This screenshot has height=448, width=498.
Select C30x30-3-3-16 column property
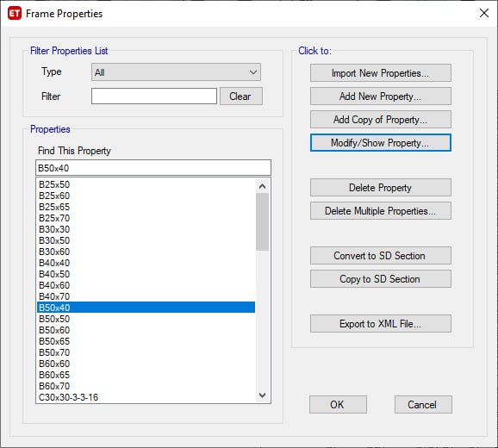146,397
